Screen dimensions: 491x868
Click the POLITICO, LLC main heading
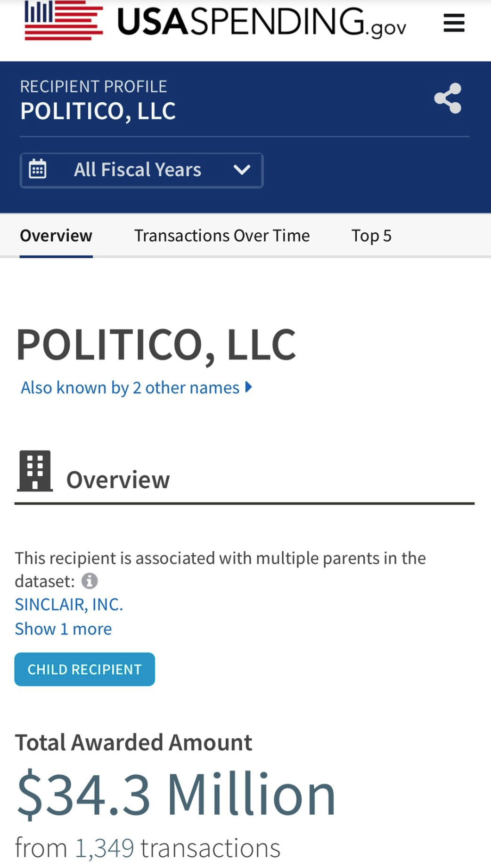[x=156, y=345]
